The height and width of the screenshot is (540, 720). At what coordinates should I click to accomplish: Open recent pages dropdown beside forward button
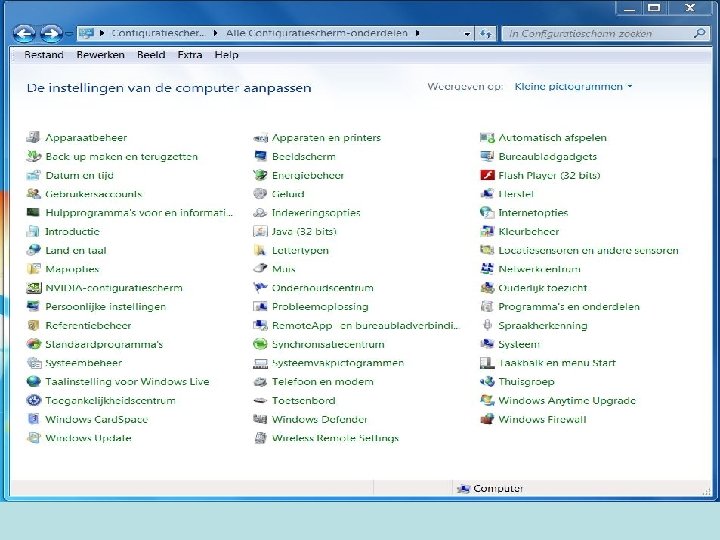coord(68,34)
